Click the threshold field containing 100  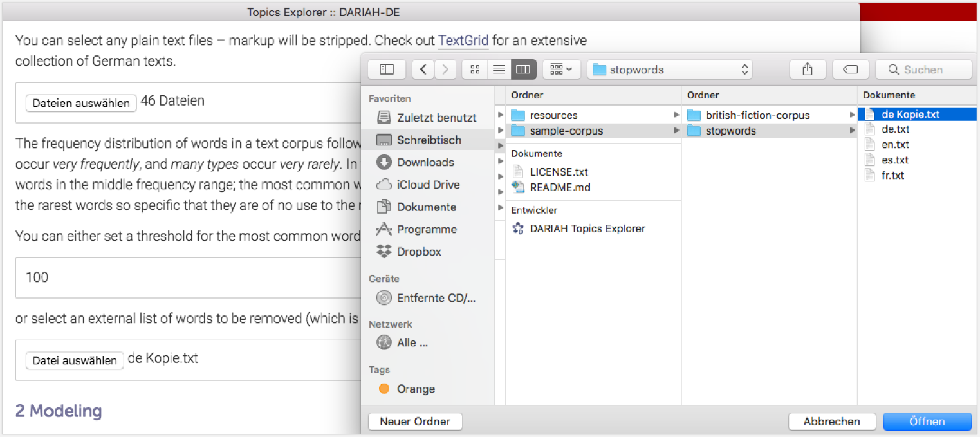click(x=188, y=277)
